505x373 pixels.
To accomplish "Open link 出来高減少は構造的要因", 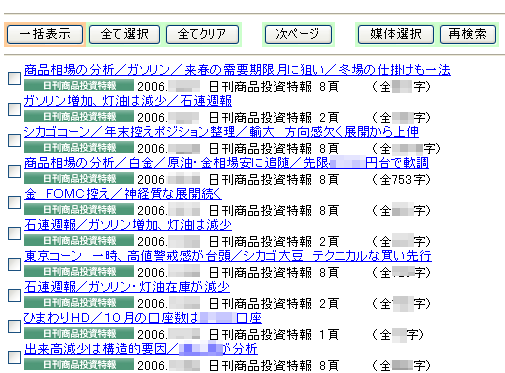I will pos(141,349).
